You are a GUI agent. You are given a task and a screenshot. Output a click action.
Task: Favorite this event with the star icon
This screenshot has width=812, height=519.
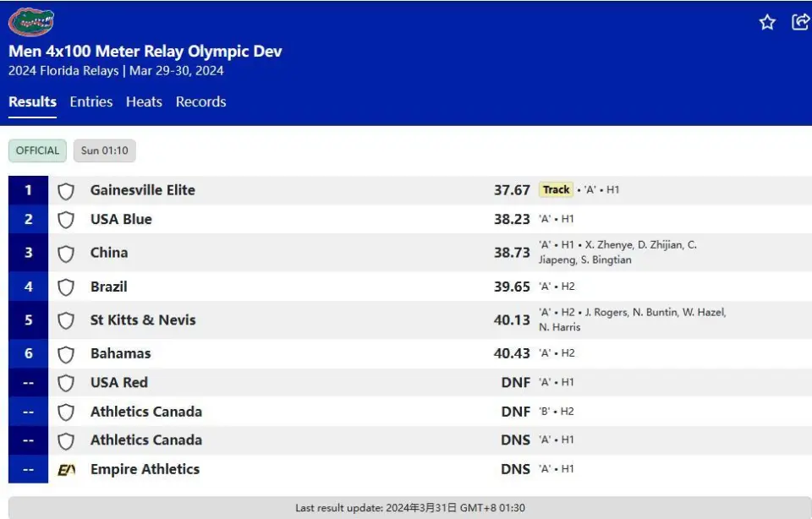[x=767, y=22]
